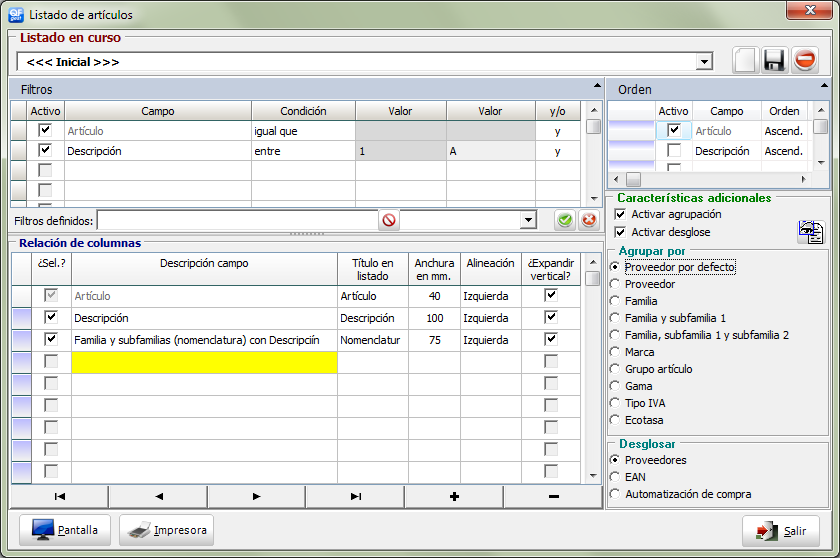The width and height of the screenshot is (840, 558).
Task: Click the Relación de columnas scroll-down arrow
Action: pos(592,476)
